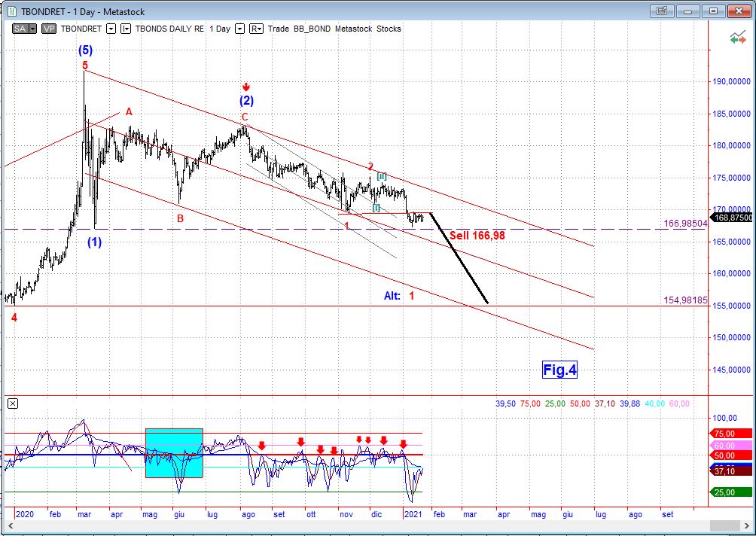
Task: Click the VP button in the toolbar
Action: (49, 29)
